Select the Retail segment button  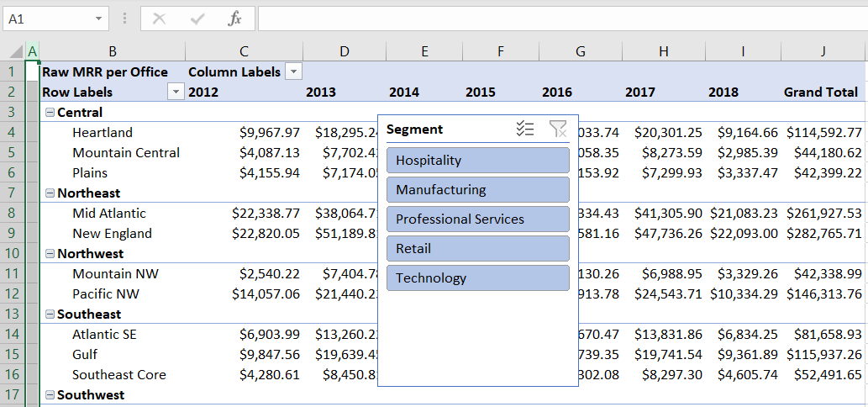pos(478,249)
